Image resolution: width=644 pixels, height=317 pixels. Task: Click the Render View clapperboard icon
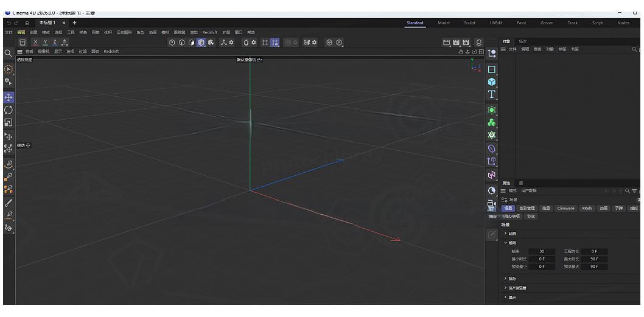(x=446, y=43)
